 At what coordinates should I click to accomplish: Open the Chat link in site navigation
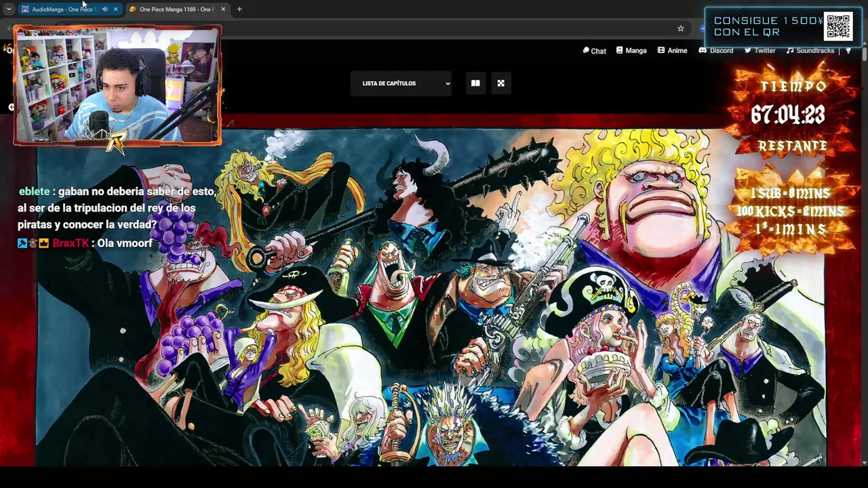[x=594, y=51]
